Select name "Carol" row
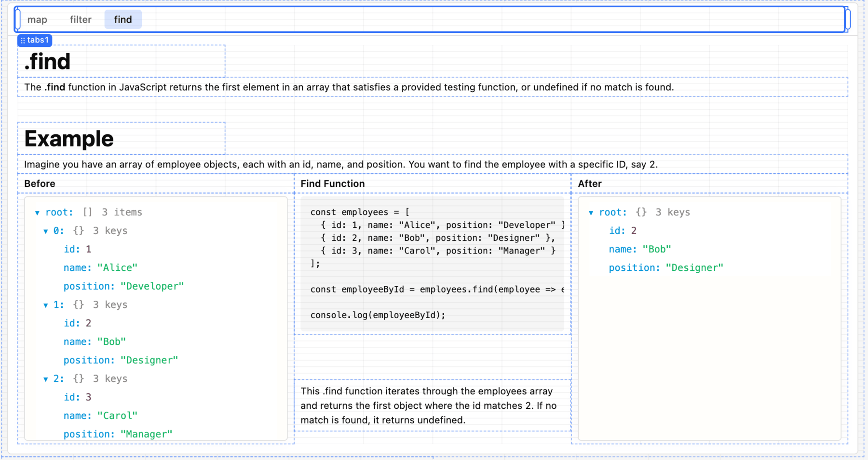This screenshot has height=460, width=868. [x=100, y=416]
